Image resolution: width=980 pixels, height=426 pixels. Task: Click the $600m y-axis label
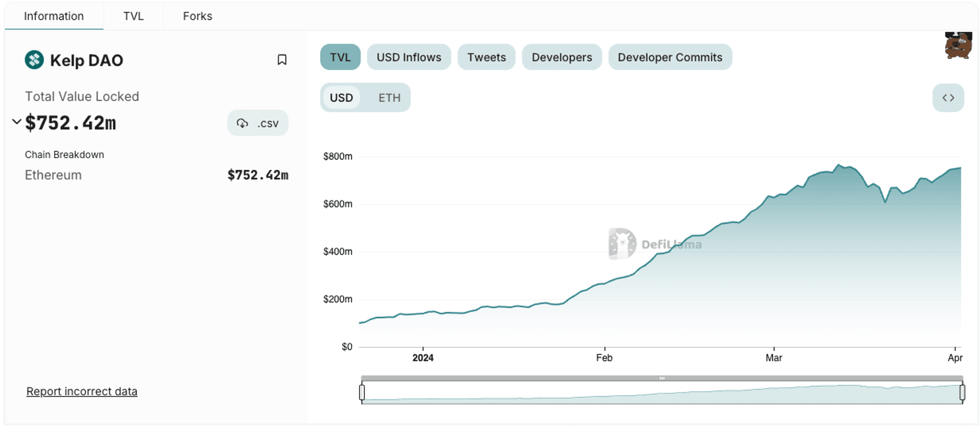pyautogui.click(x=338, y=204)
